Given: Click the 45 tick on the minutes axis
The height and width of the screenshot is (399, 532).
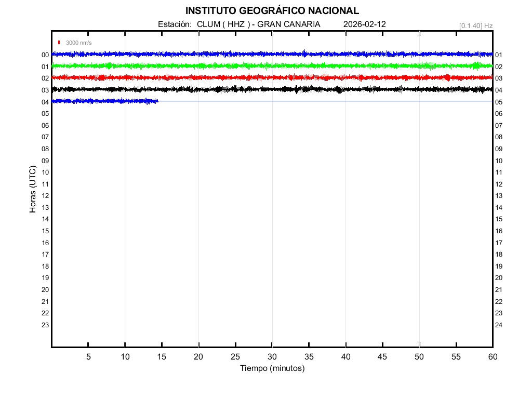Looking at the screenshot, I should click(x=382, y=357).
